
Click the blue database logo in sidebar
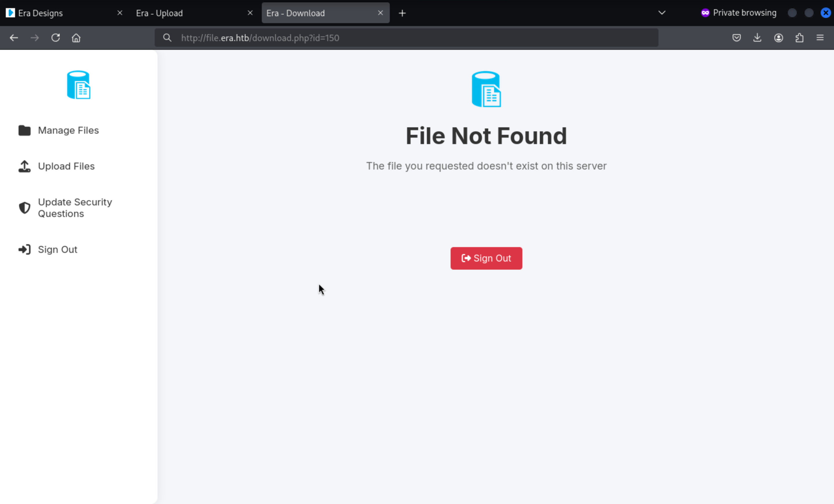pos(78,85)
